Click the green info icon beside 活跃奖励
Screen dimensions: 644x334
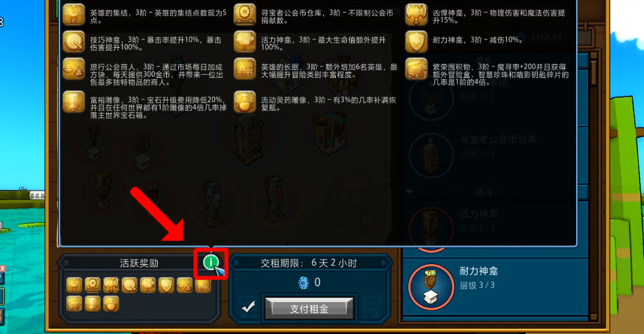(x=210, y=262)
